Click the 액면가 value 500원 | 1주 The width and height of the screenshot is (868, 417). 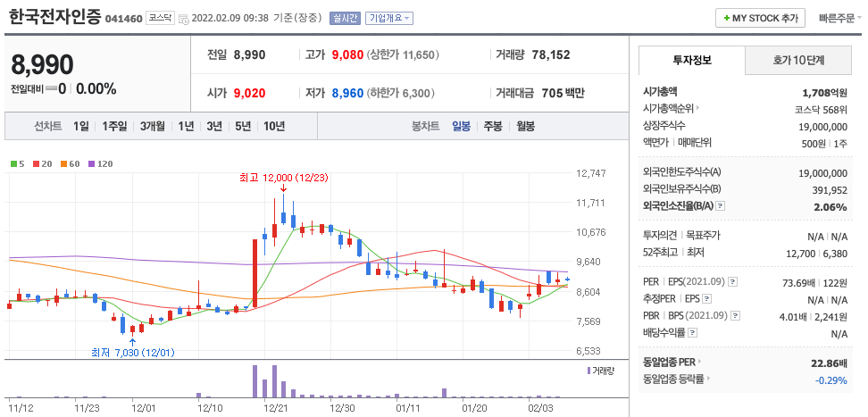click(x=824, y=144)
